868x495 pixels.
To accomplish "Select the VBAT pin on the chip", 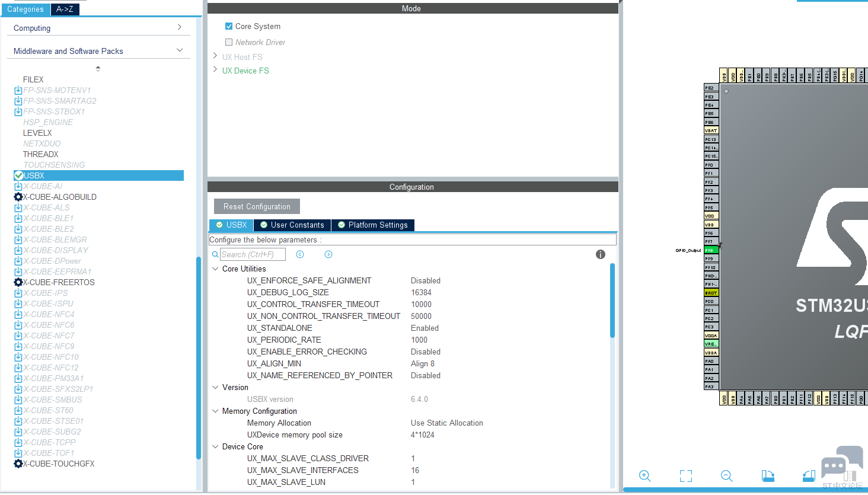I will 711,130.
